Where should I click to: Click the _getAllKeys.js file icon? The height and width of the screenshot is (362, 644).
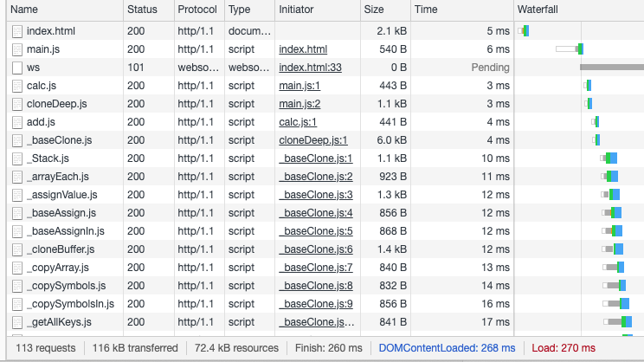pos(17,322)
